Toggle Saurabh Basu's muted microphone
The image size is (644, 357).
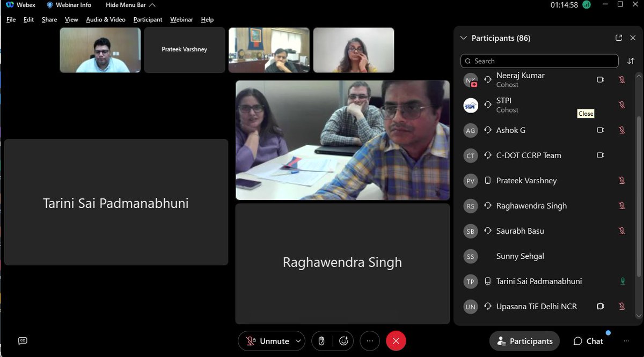[x=622, y=231]
